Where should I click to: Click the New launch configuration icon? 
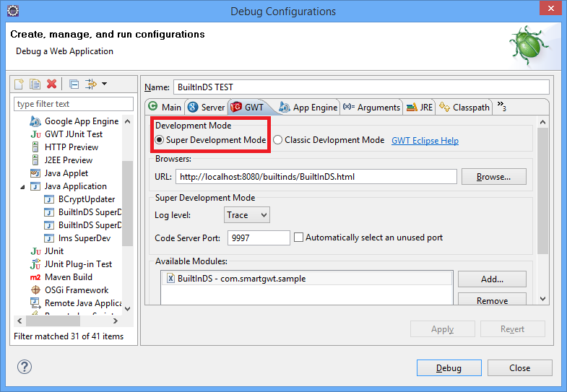point(20,84)
